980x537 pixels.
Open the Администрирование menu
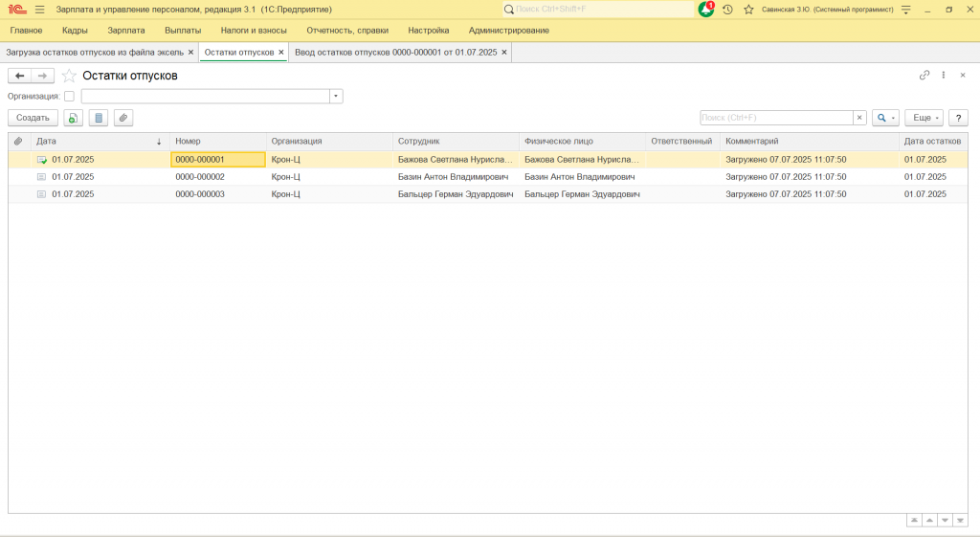tap(509, 30)
